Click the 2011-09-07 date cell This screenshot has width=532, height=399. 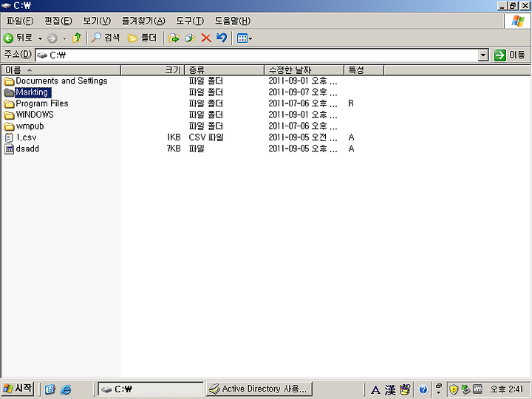(303, 92)
